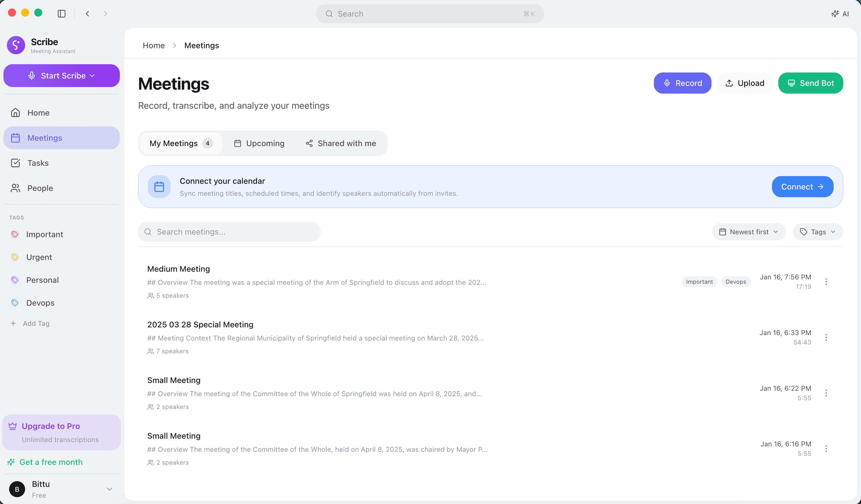Expand the Newest first sort dropdown
This screenshot has width=861, height=504.
pos(749,232)
